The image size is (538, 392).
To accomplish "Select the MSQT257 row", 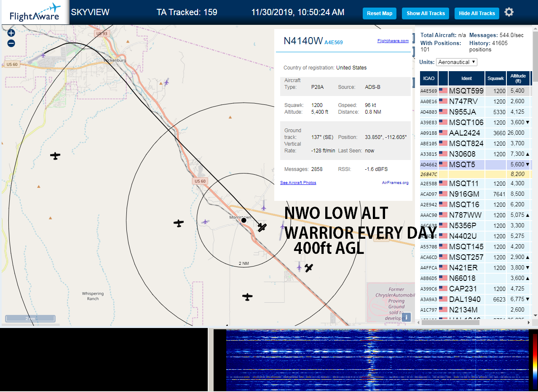I will tap(475, 257).
